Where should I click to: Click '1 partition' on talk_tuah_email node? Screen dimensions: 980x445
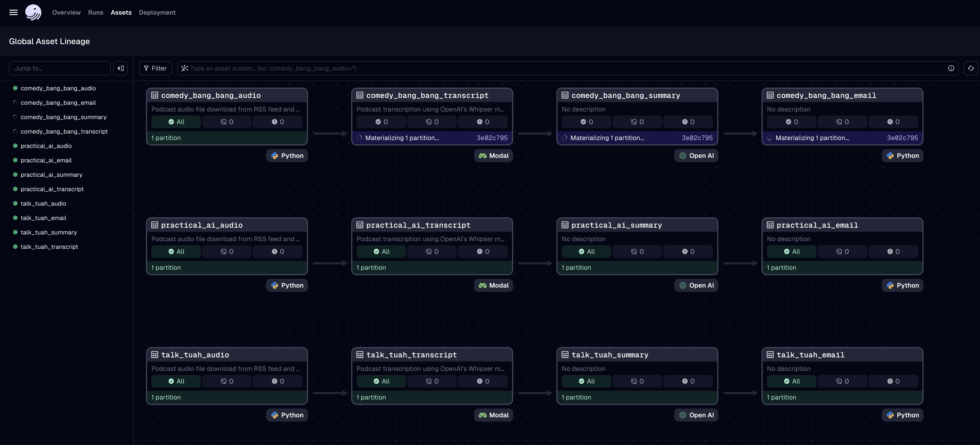pyautogui.click(x=781, y=397)
